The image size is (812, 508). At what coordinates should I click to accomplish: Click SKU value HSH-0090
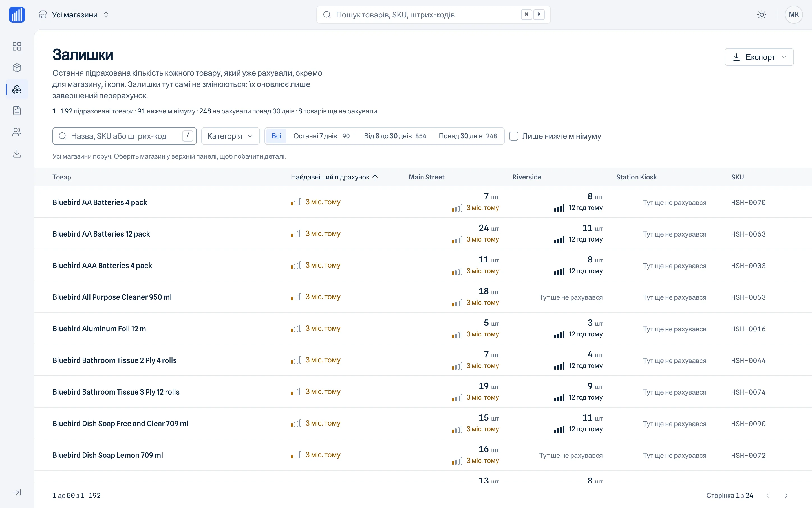tap(749, 424)
